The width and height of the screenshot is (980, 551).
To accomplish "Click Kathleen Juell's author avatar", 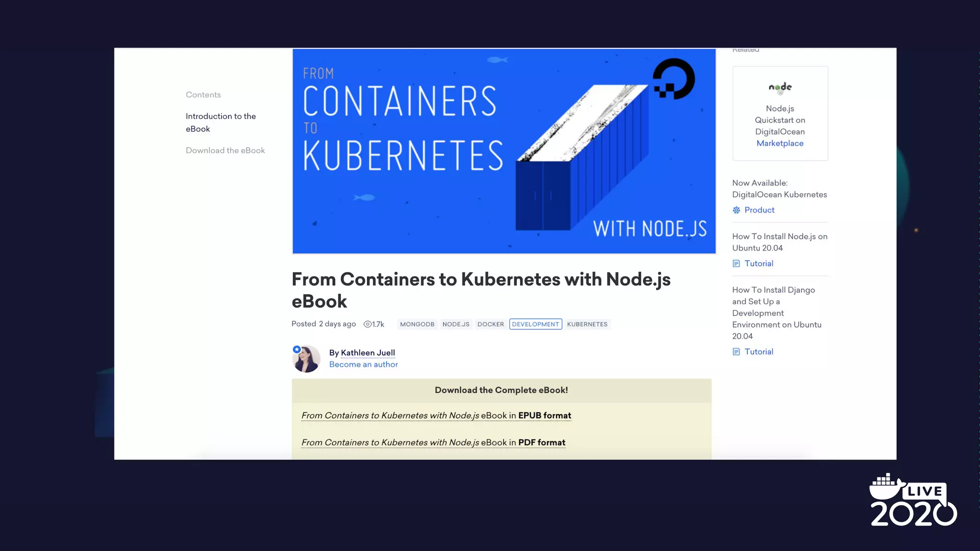I will tap(306, 359).
